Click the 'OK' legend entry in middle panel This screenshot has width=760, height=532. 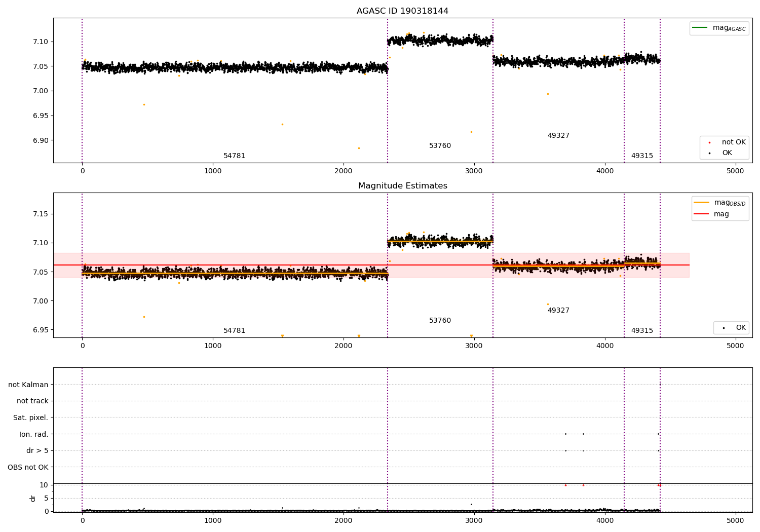tap(734, 328)
